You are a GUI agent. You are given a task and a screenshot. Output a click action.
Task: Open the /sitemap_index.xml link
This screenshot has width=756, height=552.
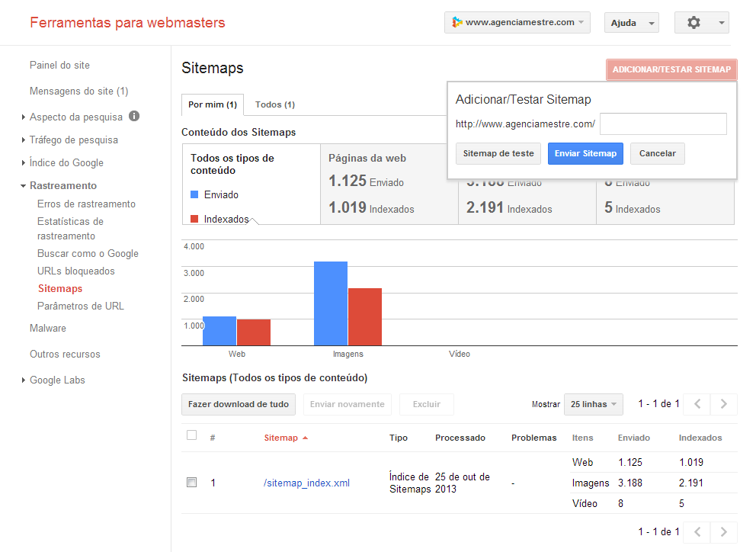pyautogui.click(x=306, y=483)
